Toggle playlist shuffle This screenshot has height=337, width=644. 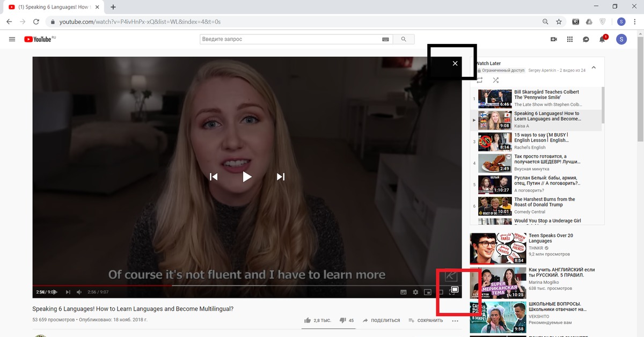click(495, 80)
